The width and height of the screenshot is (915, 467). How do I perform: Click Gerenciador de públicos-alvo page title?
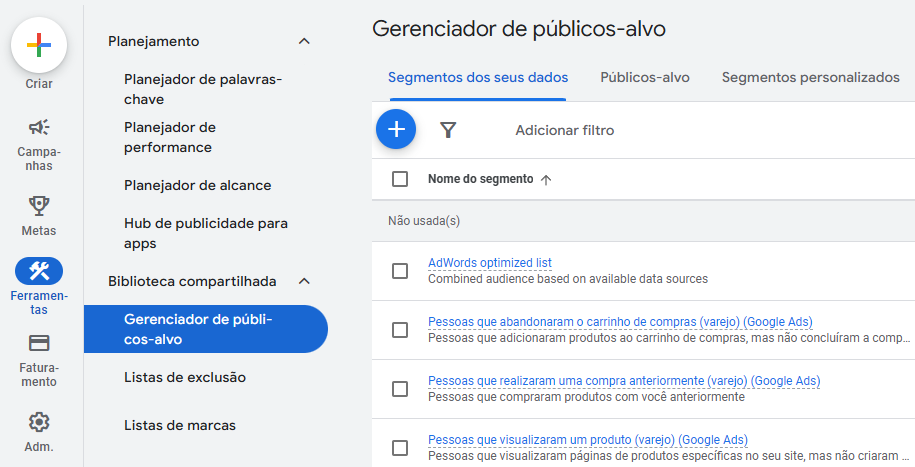[x=519, y=29]
